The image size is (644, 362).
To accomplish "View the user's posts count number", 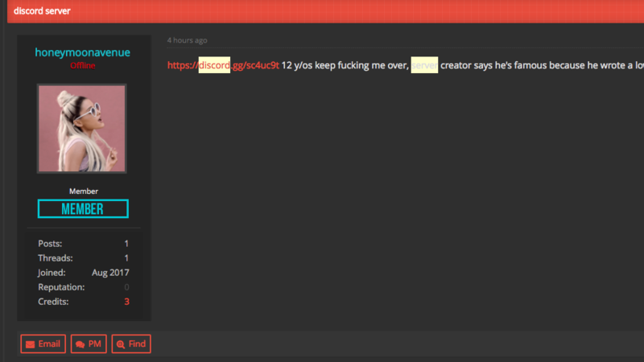I will click(126, 244).
